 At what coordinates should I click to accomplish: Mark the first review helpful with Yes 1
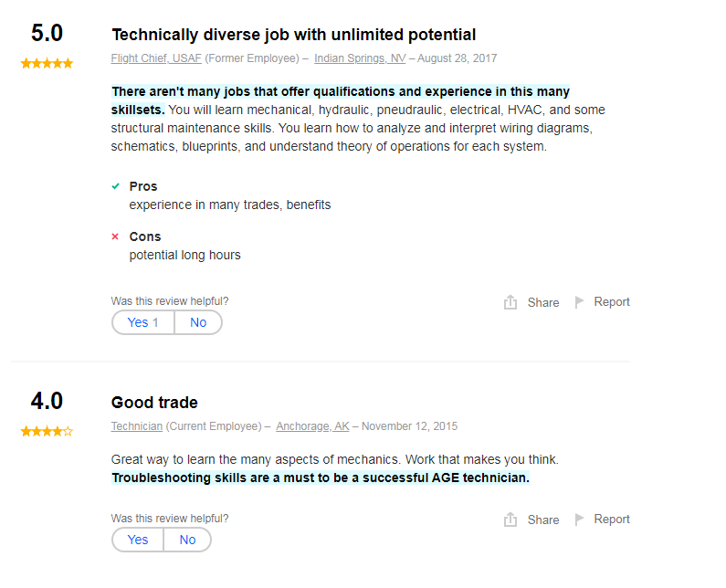[142, 322]
